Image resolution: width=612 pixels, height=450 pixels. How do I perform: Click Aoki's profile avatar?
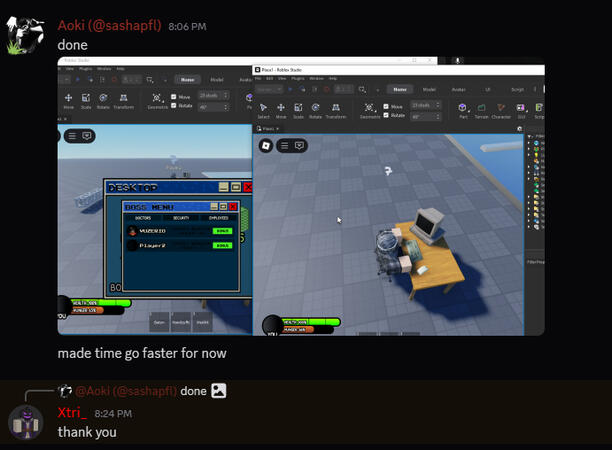tap(25, 36)
